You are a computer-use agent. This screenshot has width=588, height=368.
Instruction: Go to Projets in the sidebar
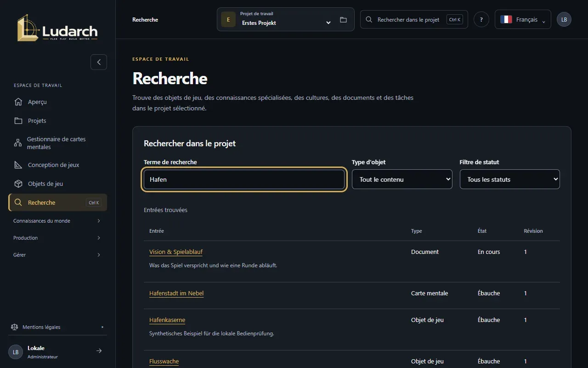pyautogui.click(x=57, y=121)
